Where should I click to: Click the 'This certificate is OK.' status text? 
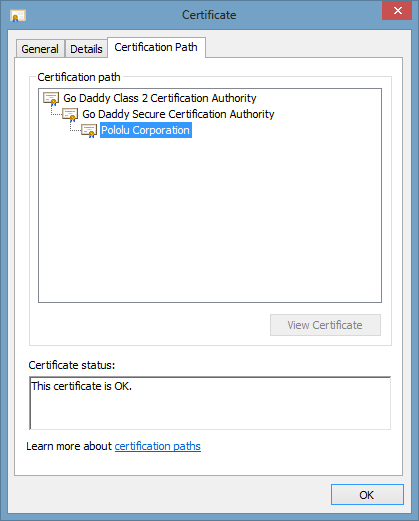(82, 386)
